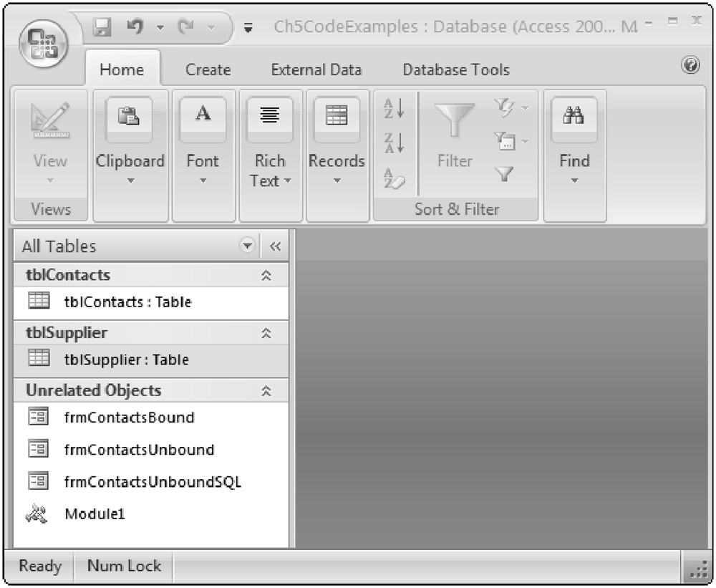Collapse the tblContacts group

[266, 276]
